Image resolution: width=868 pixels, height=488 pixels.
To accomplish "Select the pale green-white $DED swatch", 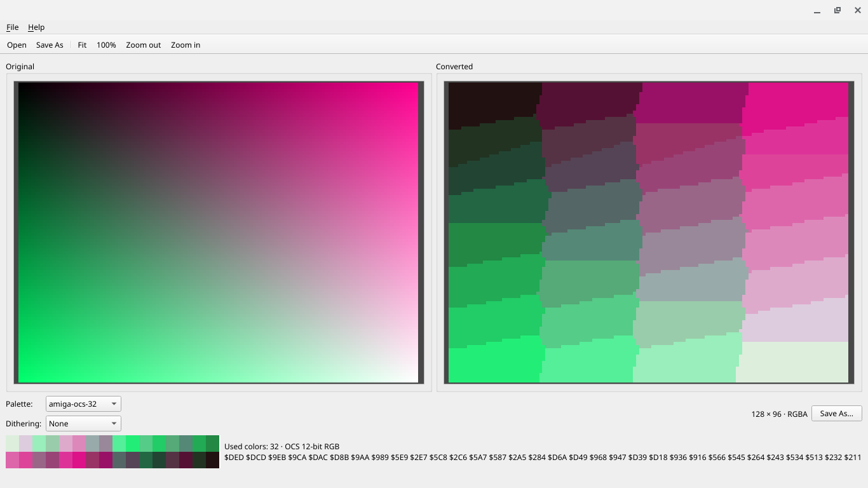I will coord(12,444).
